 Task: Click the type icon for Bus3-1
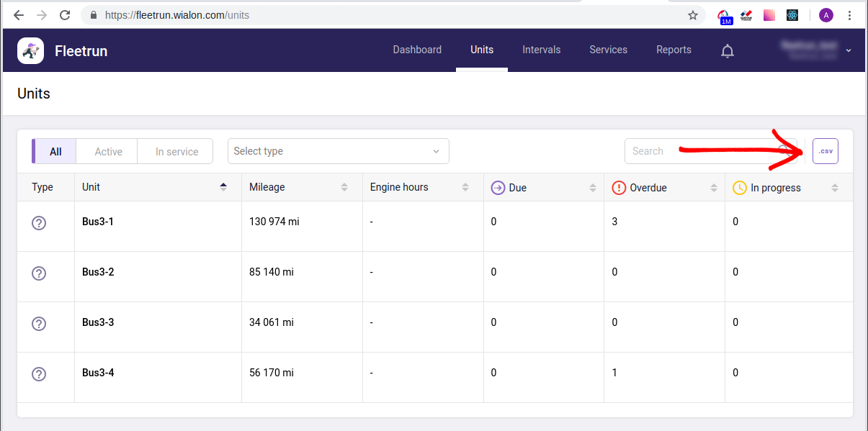tap(39, 223)
